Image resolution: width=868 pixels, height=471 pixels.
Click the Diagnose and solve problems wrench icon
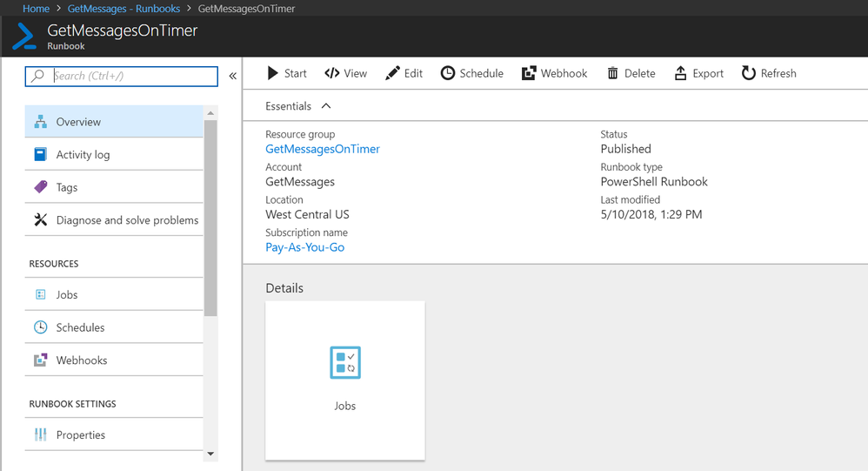[x=40, y=220]
